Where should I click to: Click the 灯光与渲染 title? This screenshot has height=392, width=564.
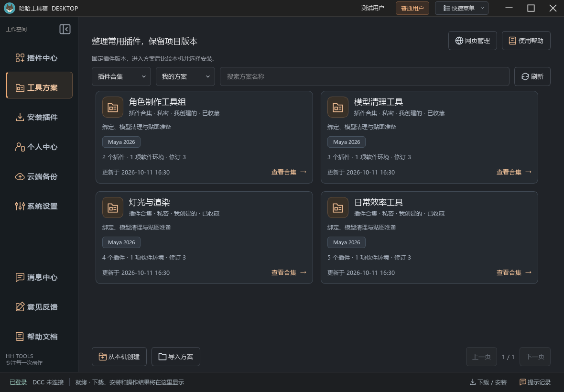(x=149, y=202)
